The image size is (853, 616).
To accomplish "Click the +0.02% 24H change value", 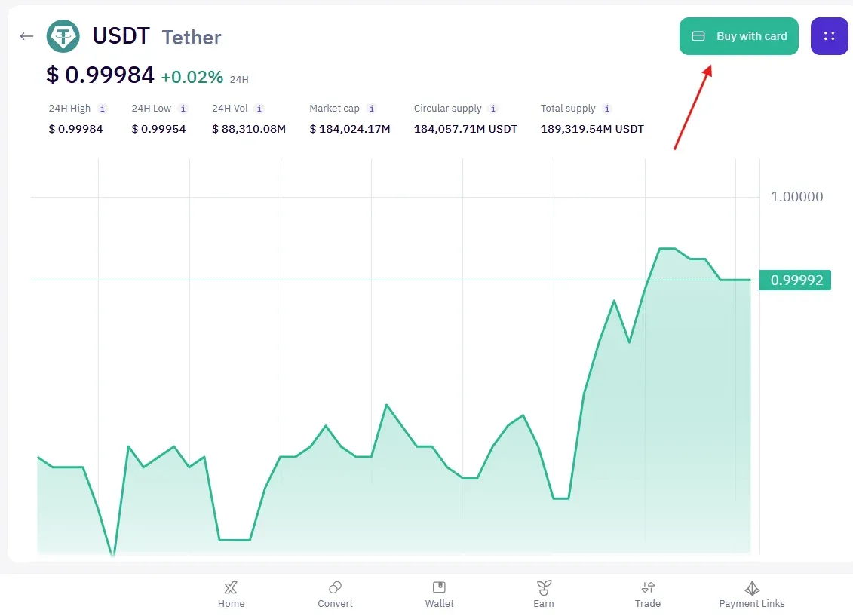I will tap(192, 77).
